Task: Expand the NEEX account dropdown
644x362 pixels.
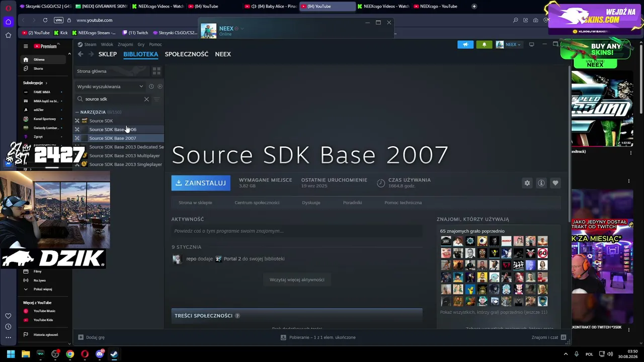Action: [x=509, y=44]
